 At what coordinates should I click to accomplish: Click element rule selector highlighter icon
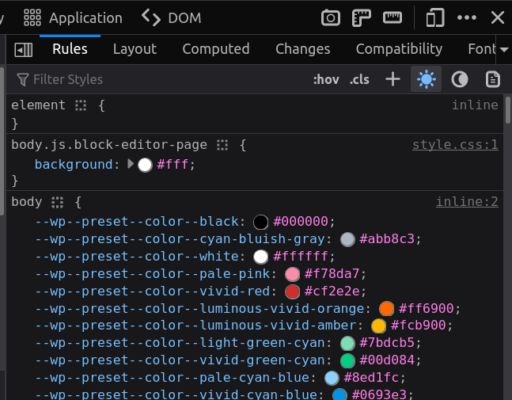pos(81,105)
